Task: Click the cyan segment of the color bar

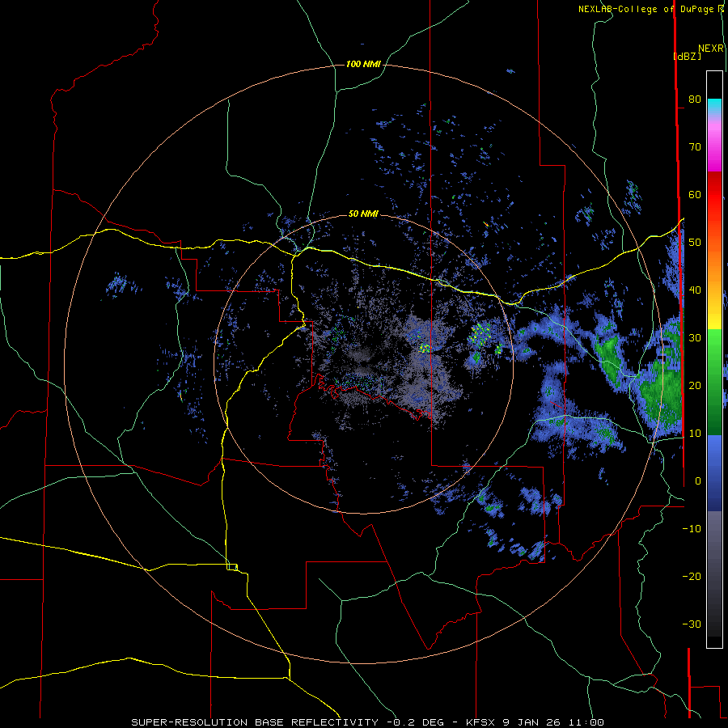Action: point(714,106)
